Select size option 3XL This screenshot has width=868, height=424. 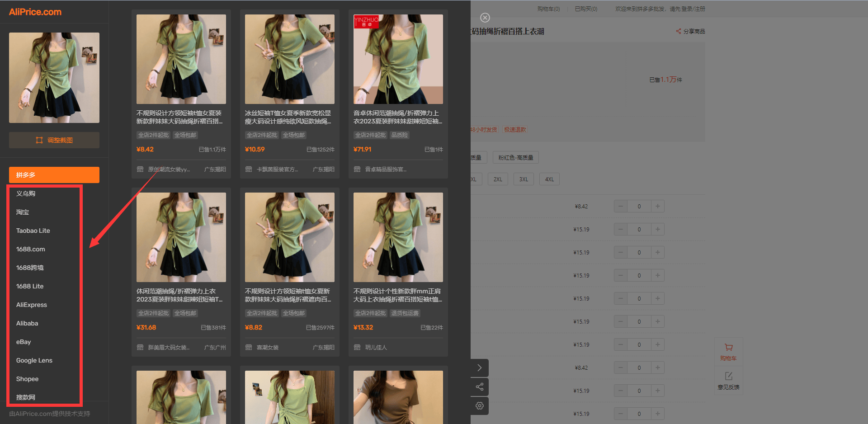[524, 179]
